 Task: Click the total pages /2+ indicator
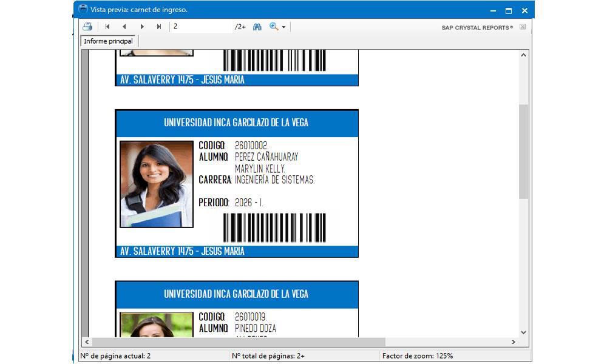pos(240,27)
